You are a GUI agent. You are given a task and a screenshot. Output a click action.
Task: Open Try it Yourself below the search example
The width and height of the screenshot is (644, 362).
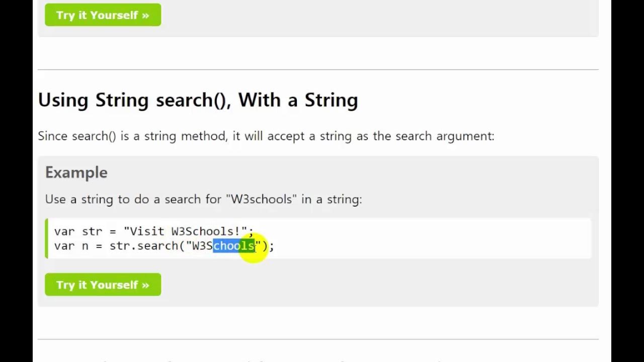pos(103,285)
